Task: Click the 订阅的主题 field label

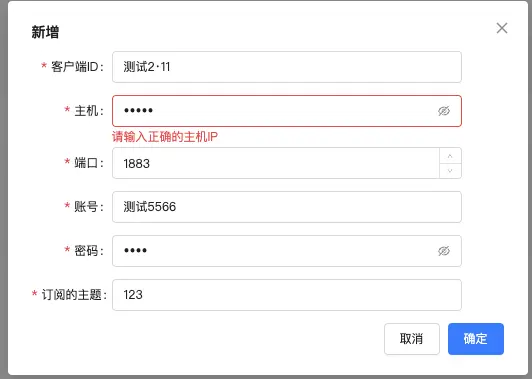Action: [x=74, y=295]
